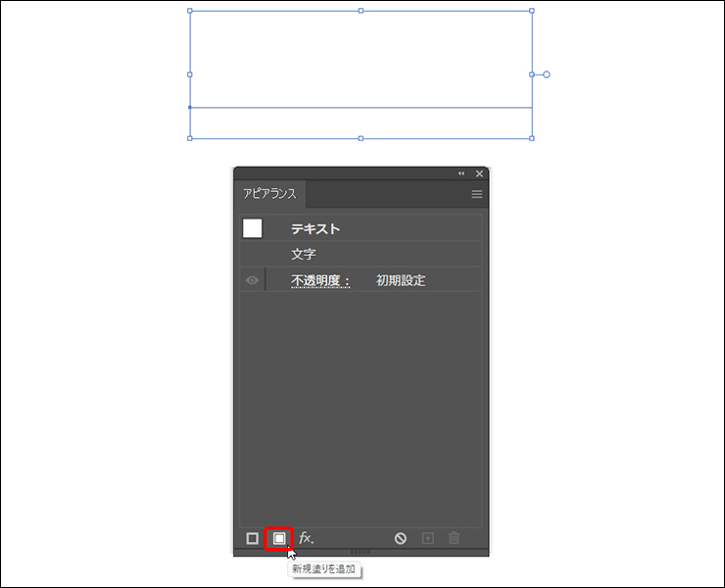Screen dimensions: 725x588
Task: Click the 初期設定 opacity value
Action: coord(401,280)
